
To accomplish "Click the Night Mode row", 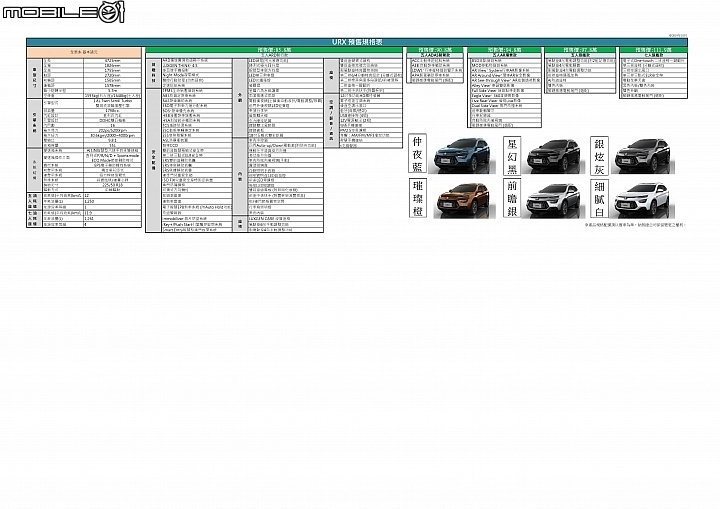I will pos(197,75).
